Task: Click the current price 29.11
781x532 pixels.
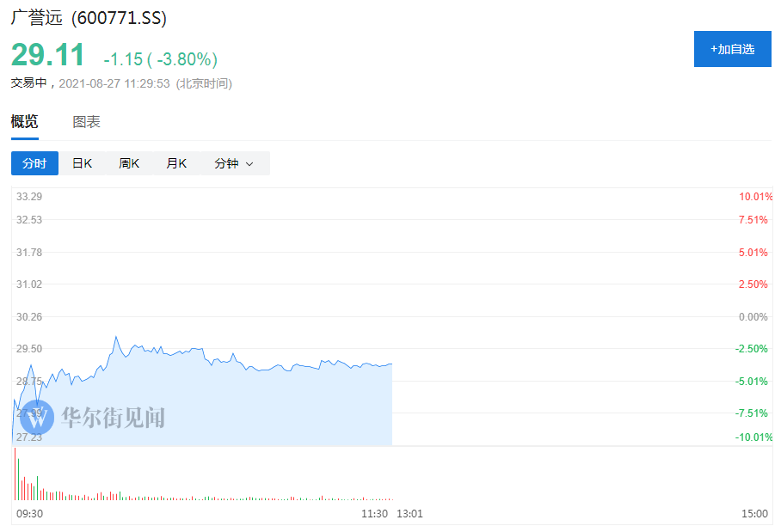Action: 48,56
